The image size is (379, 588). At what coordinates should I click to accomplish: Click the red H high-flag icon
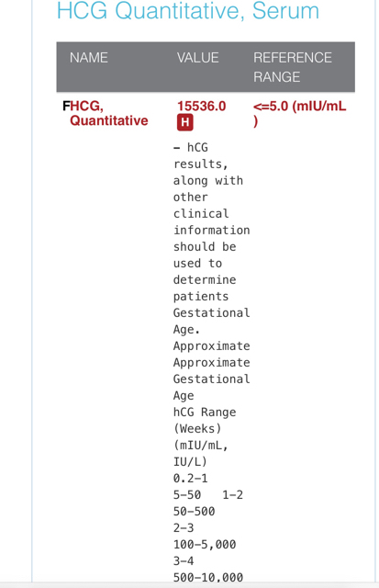[x=185, y=122]
